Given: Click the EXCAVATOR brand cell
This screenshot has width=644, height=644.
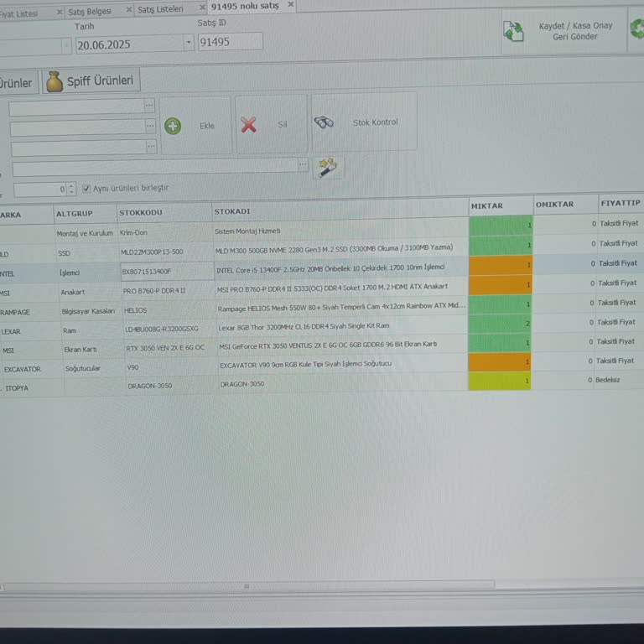Looking at the screenshot, I should [x=22, y=369].
